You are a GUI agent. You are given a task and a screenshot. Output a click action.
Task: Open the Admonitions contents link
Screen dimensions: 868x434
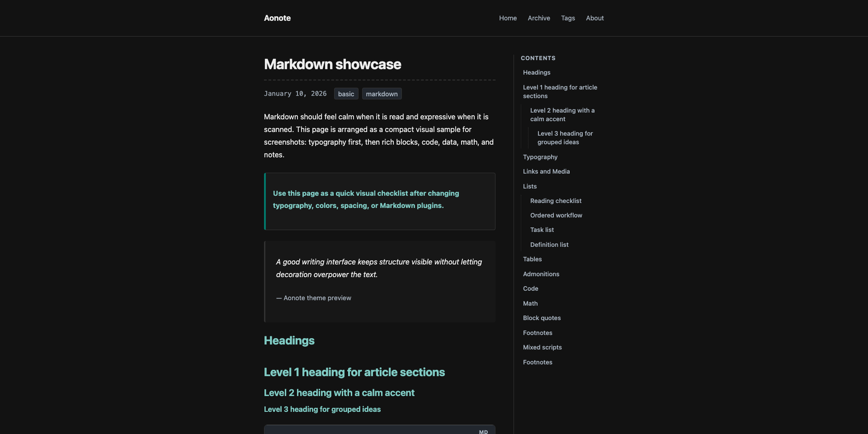541,274
